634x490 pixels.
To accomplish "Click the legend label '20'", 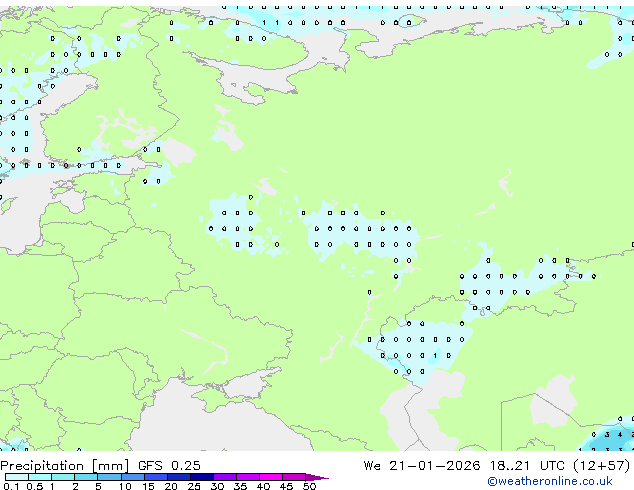I will click(171, 486).
